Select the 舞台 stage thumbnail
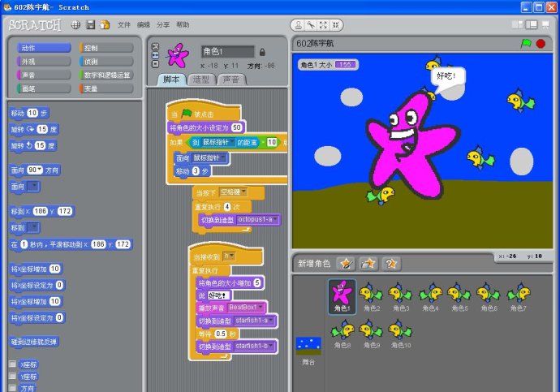Viewport: 560px width, 392px height. click(308, 351)
